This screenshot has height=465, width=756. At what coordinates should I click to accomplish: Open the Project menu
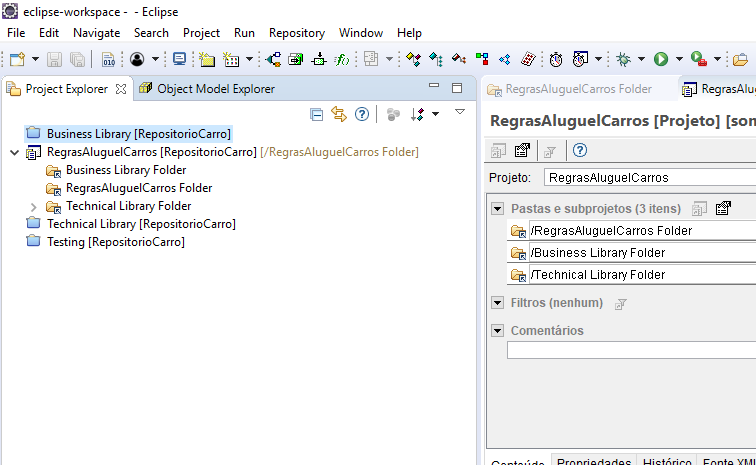click(x=201, y=33)
